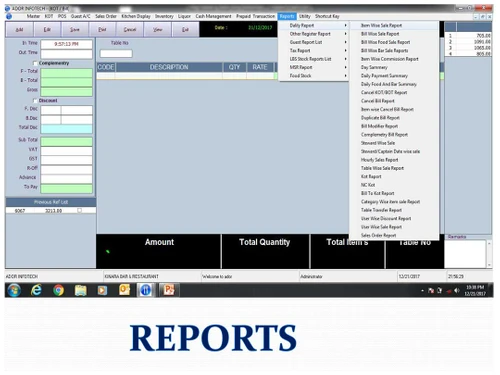Open the NC Kot entry
The height and width of the screenshot is (375, 500).
click(x=368, y=185)
